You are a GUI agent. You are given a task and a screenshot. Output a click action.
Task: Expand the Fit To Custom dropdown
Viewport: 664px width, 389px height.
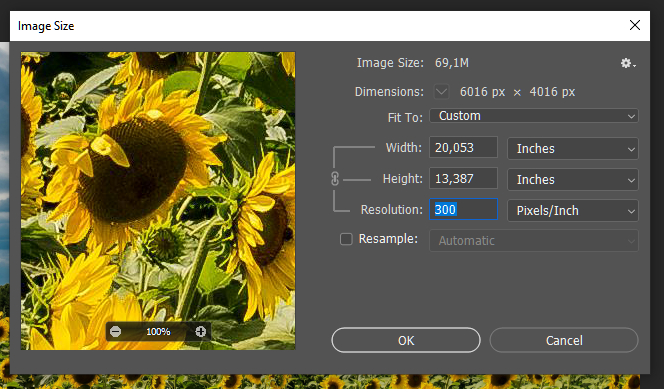534,116
